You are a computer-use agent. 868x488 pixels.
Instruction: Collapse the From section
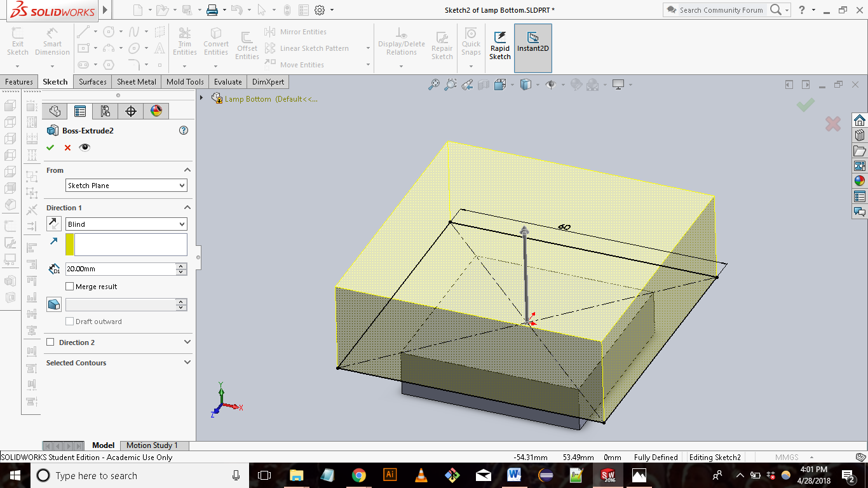coord(187,170)
